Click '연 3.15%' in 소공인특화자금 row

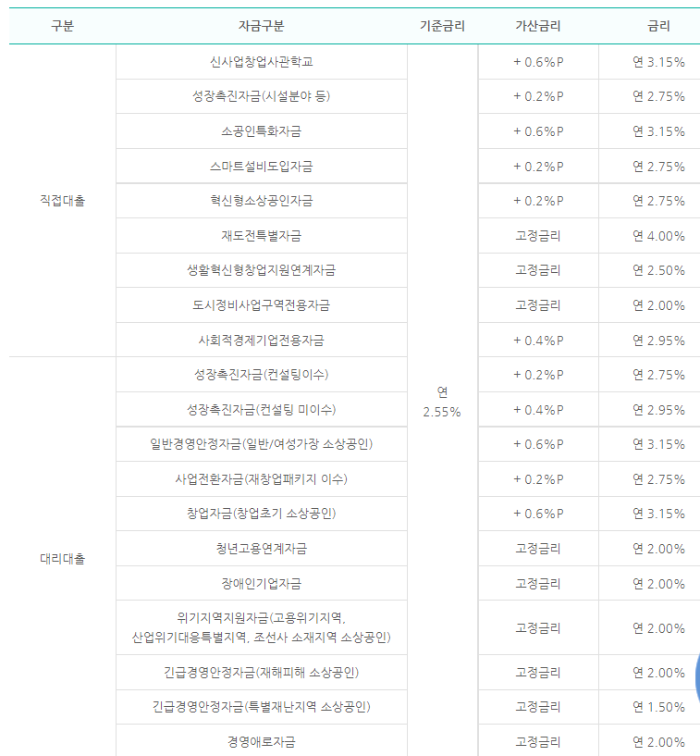pos(658,131)
